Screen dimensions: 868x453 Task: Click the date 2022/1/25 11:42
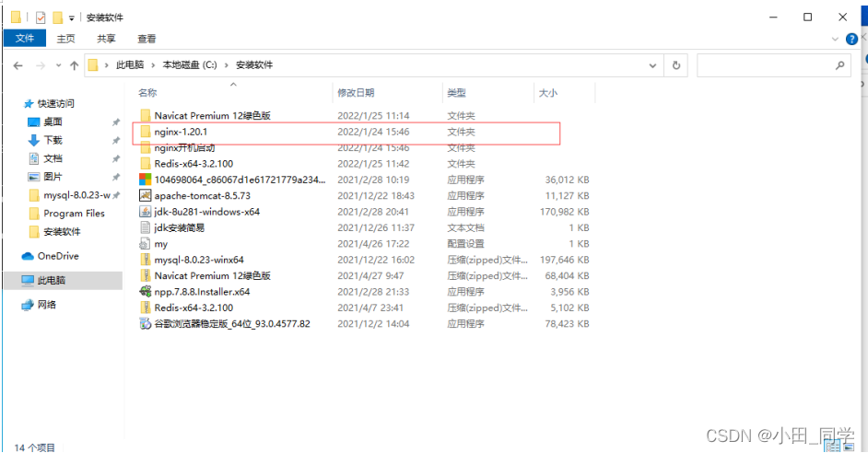pos(374,164)
